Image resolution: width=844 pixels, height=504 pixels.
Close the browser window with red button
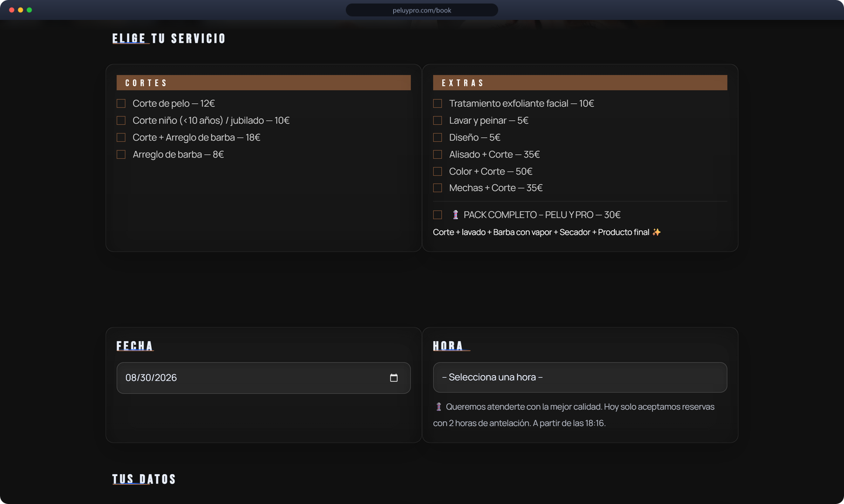pos(12,10)
